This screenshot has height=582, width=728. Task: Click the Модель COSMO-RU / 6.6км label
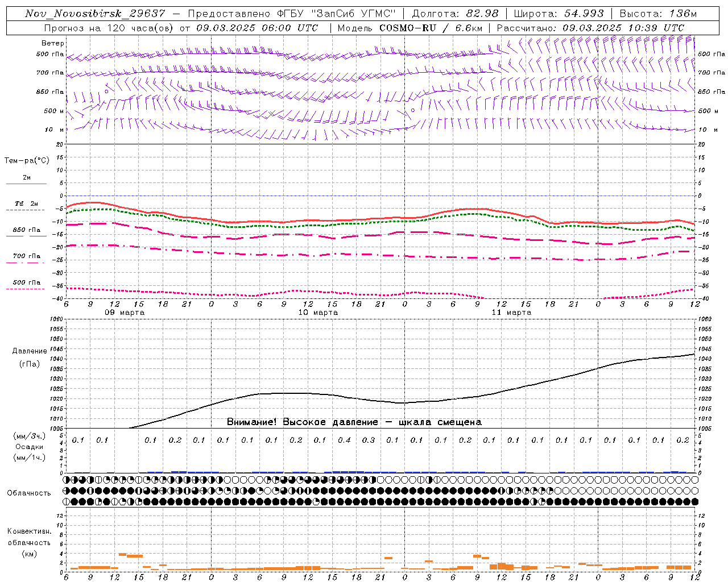click(410, 28)
